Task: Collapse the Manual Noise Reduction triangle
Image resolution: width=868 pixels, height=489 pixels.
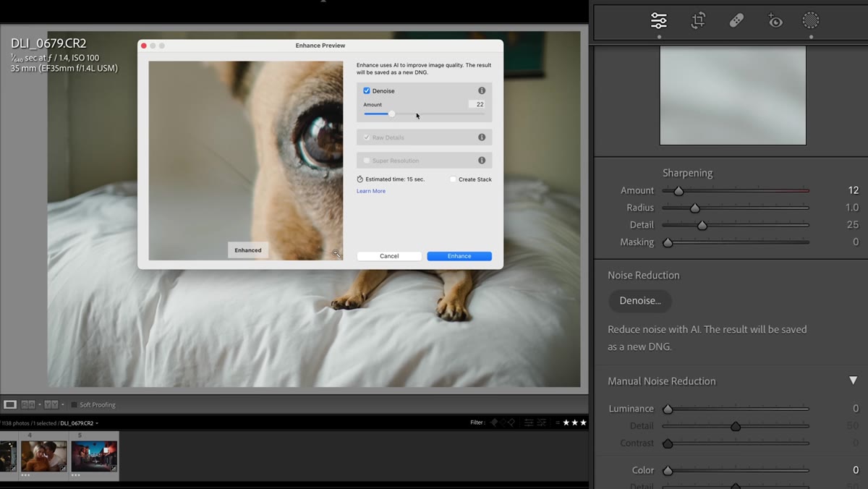Action: 853,380
